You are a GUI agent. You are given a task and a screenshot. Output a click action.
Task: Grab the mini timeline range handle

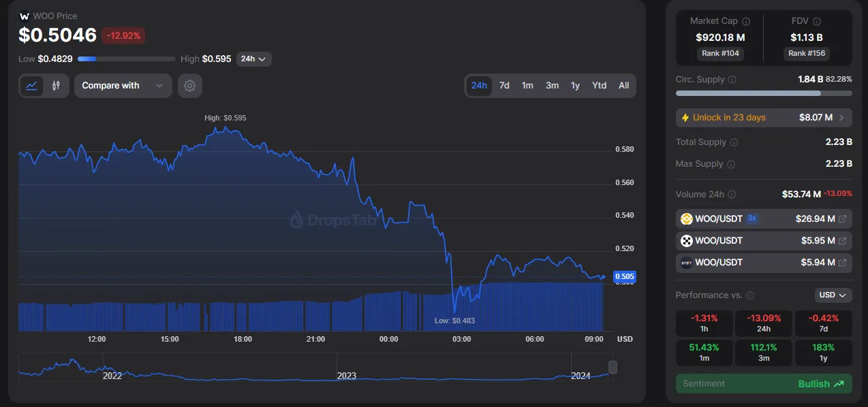[613, 368]
